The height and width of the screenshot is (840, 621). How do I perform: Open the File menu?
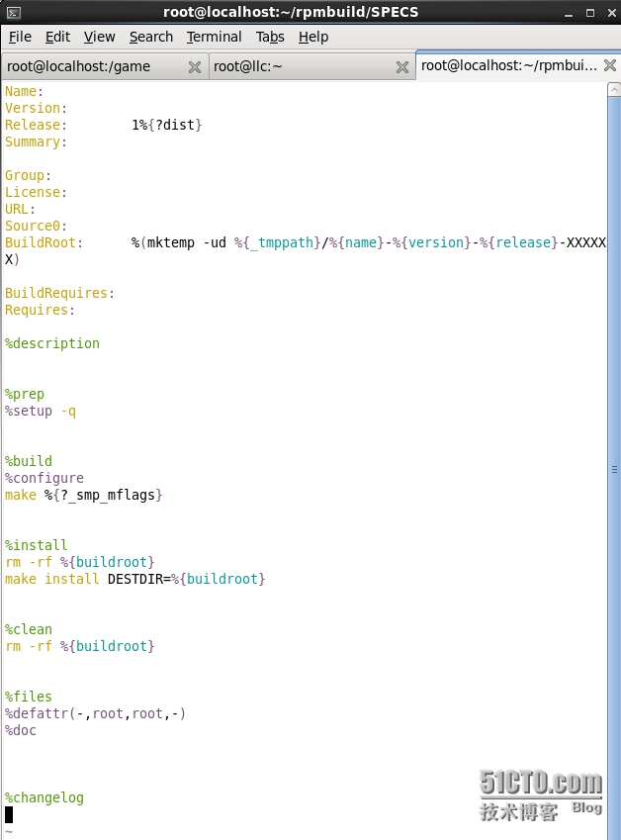point(21,37)
